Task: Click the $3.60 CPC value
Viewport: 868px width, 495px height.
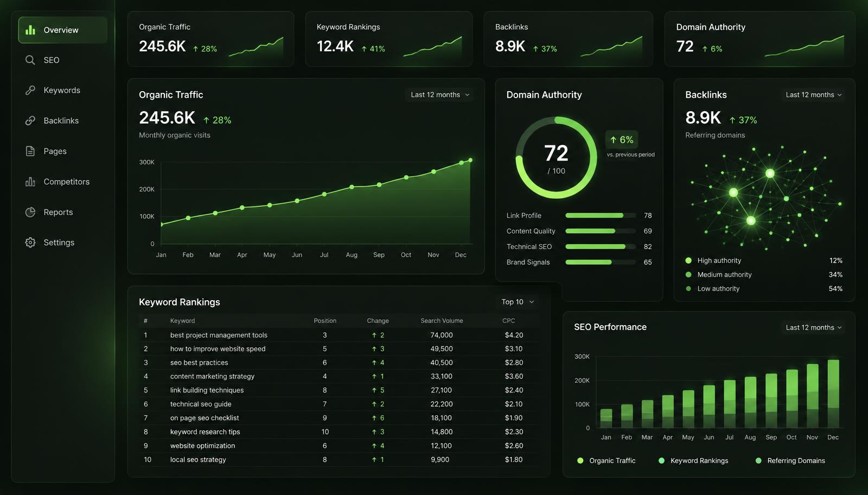Action: coord(514,376)
